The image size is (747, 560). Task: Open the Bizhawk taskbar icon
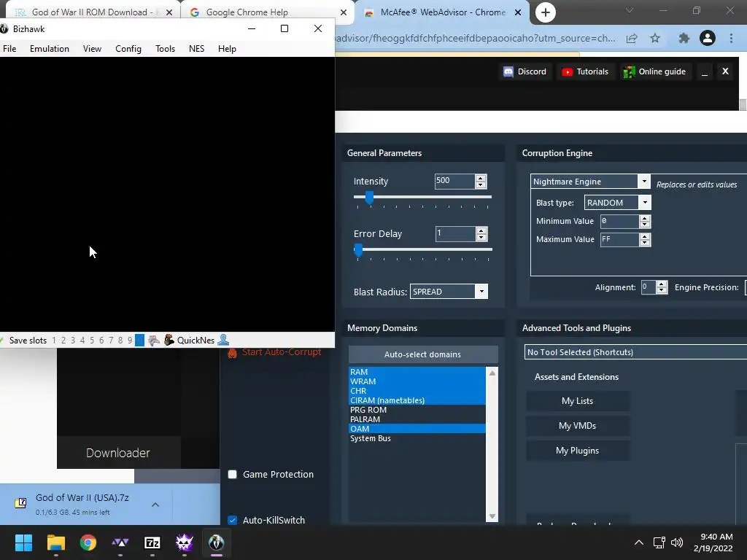point(216,542)
